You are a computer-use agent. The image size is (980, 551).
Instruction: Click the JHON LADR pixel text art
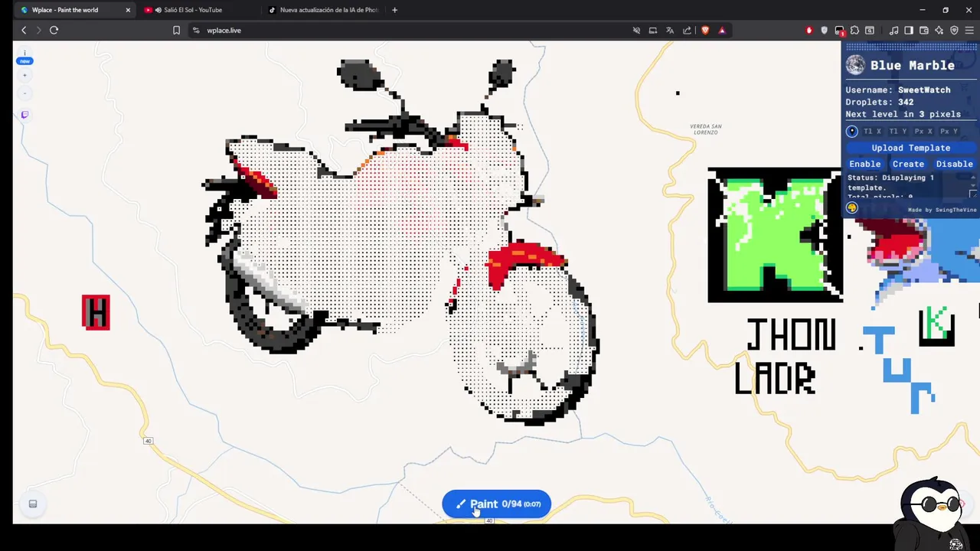[785, 357]
